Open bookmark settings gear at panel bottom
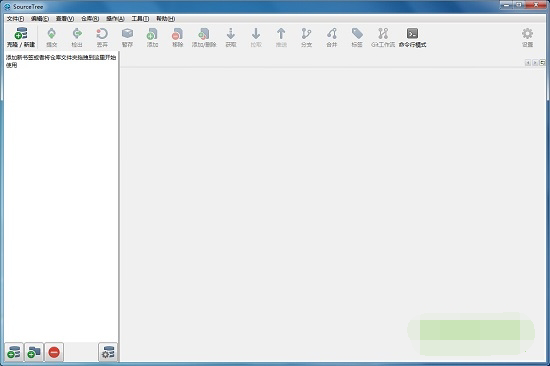 (x=108, y=352)
